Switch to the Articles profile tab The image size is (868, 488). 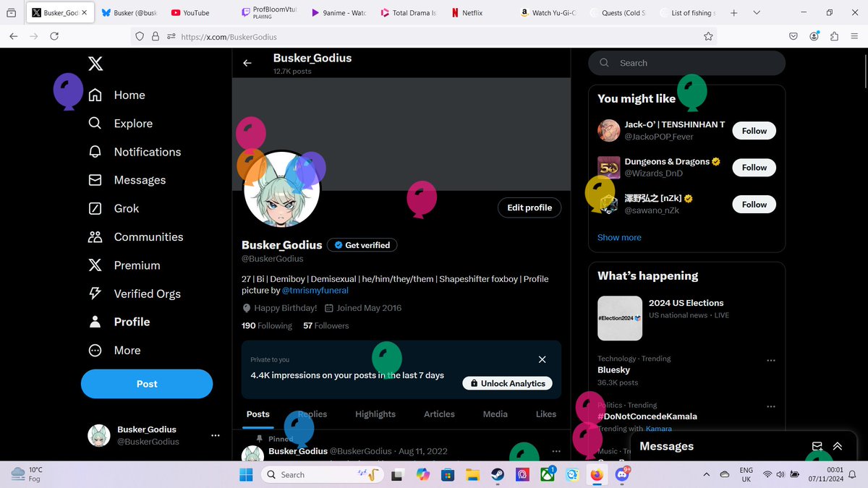click(x=439, y=414)
